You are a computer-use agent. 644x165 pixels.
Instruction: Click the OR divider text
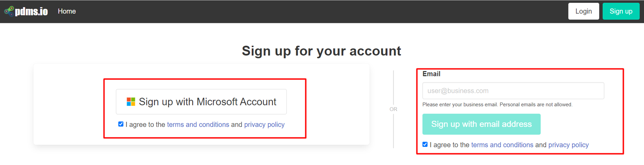393,109
